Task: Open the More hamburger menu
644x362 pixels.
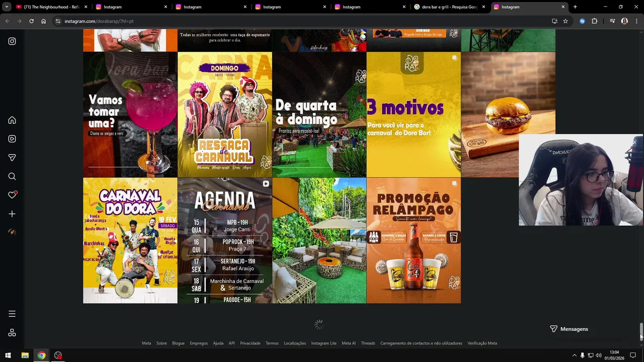Action: [12, 314]
